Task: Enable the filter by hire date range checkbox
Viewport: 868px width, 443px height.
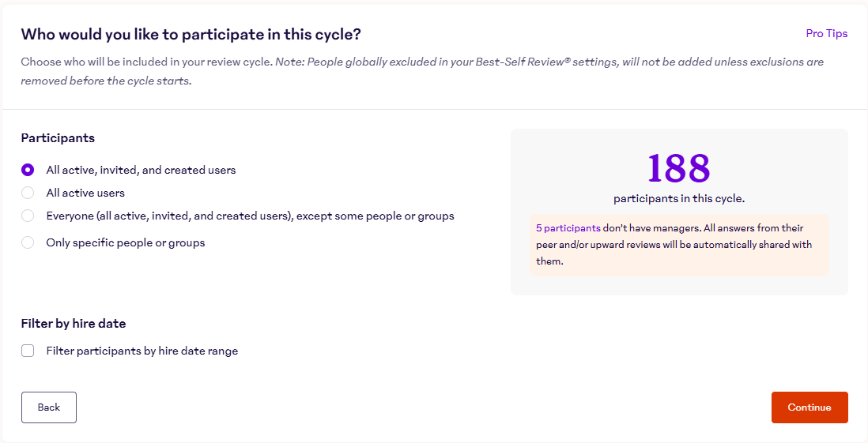Action: tap(28, 351)
